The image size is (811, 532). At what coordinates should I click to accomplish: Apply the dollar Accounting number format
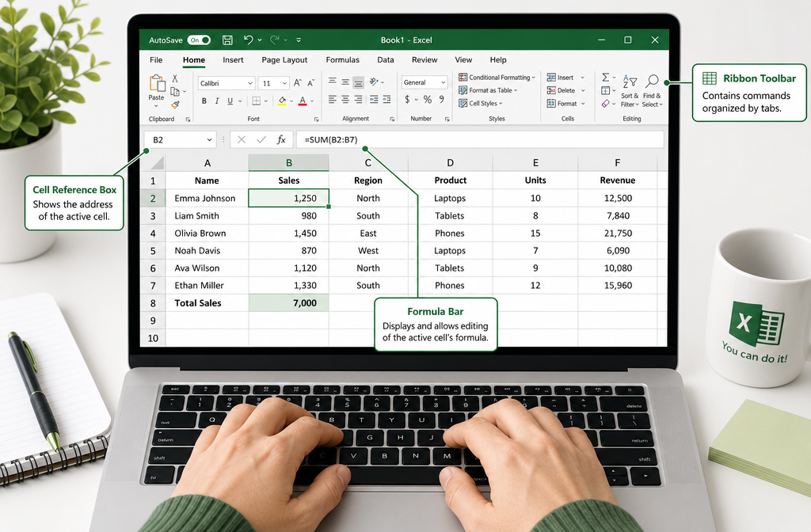pos(408,99)
